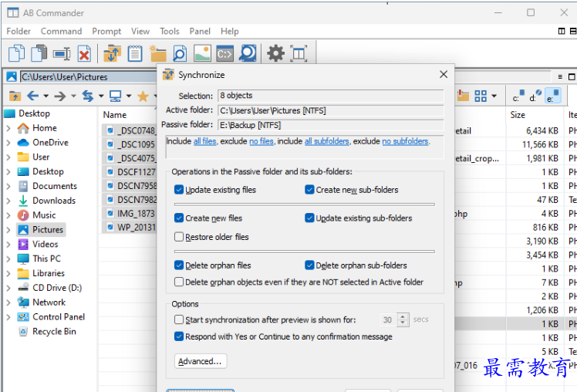Image resolution: width=577 pixels, height=392 pixels.
Task: Click the computer drives icon
Action: pos(115,96)
